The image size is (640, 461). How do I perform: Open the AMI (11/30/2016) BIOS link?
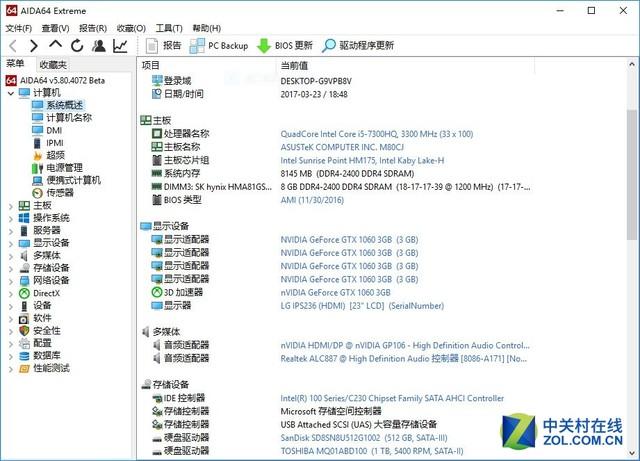(x=312, y=200)
